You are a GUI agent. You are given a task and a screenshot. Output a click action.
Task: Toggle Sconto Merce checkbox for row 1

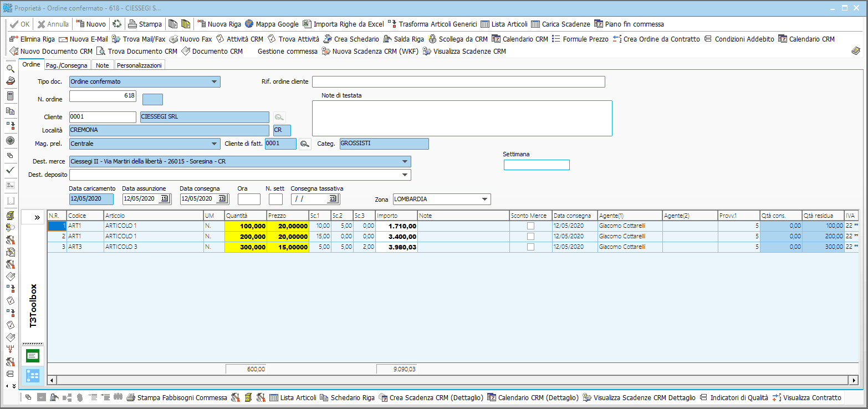click(x=530, y=226)
